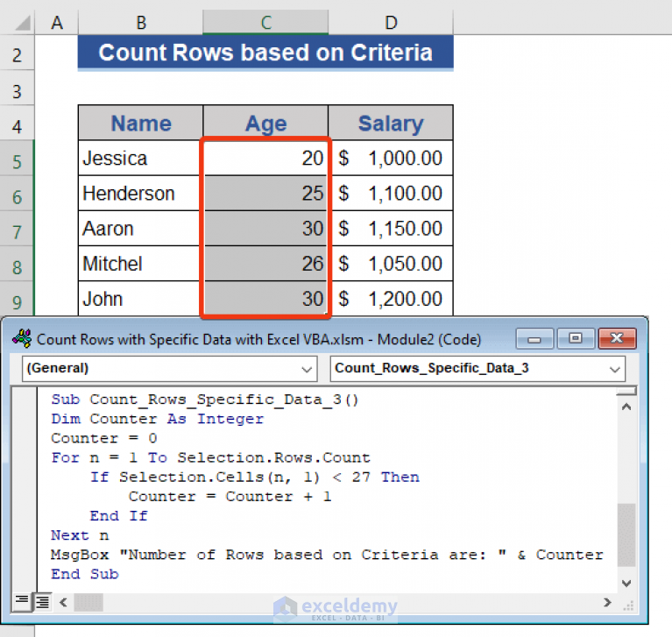Select column A header
Viewport: 672px width, 637px height.
point(57,23)
